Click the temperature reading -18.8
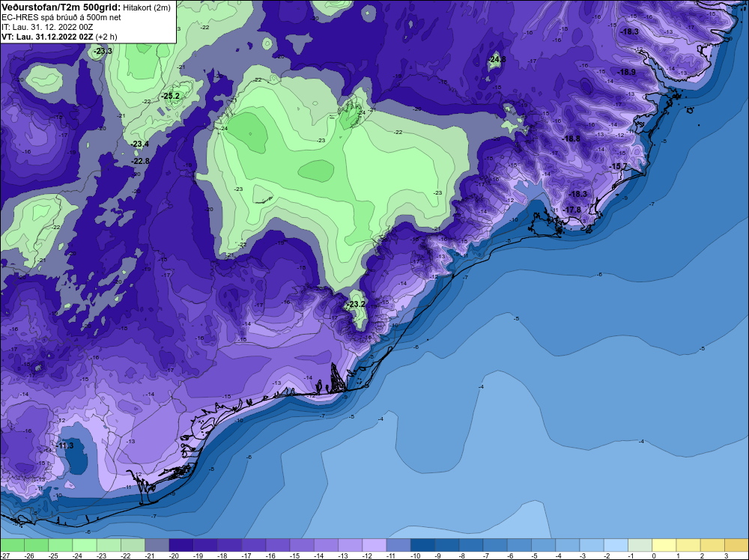This screenshot has width=749, height=560. [571, 139]
